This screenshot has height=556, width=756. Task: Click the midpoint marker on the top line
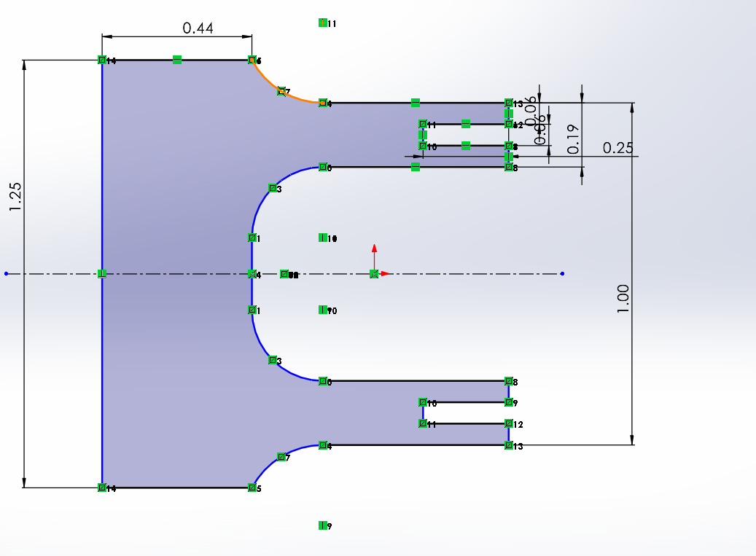pos(177,58)
